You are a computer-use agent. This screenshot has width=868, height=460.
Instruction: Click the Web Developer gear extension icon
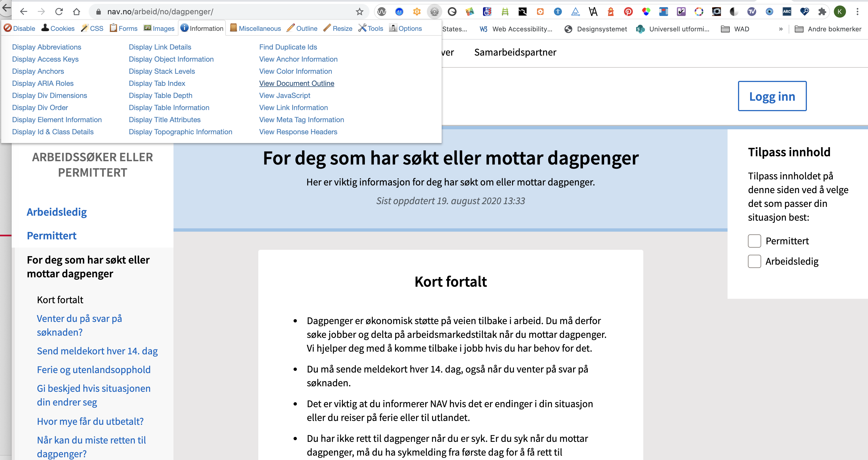434,12
